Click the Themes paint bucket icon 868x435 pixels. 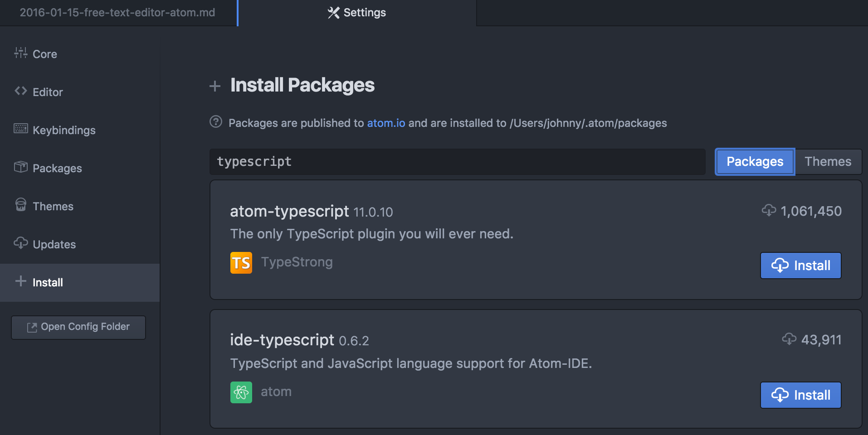point(20,205)
